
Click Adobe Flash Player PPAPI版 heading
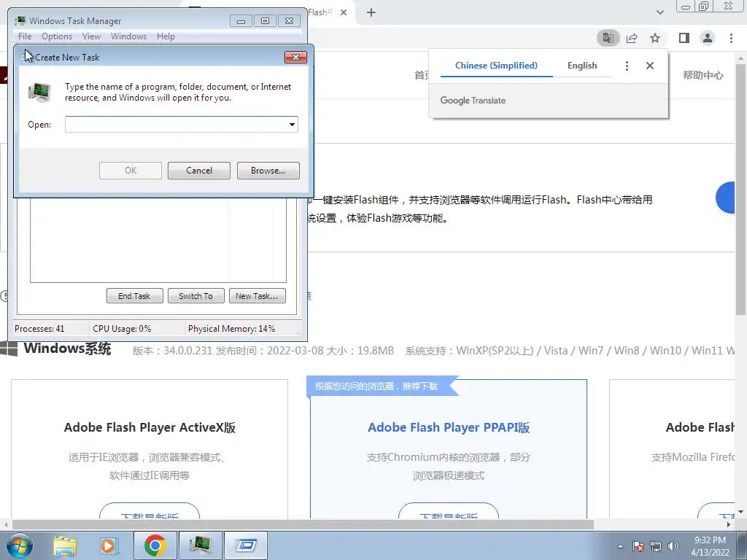pyautogui.click(x=449, y=427)
